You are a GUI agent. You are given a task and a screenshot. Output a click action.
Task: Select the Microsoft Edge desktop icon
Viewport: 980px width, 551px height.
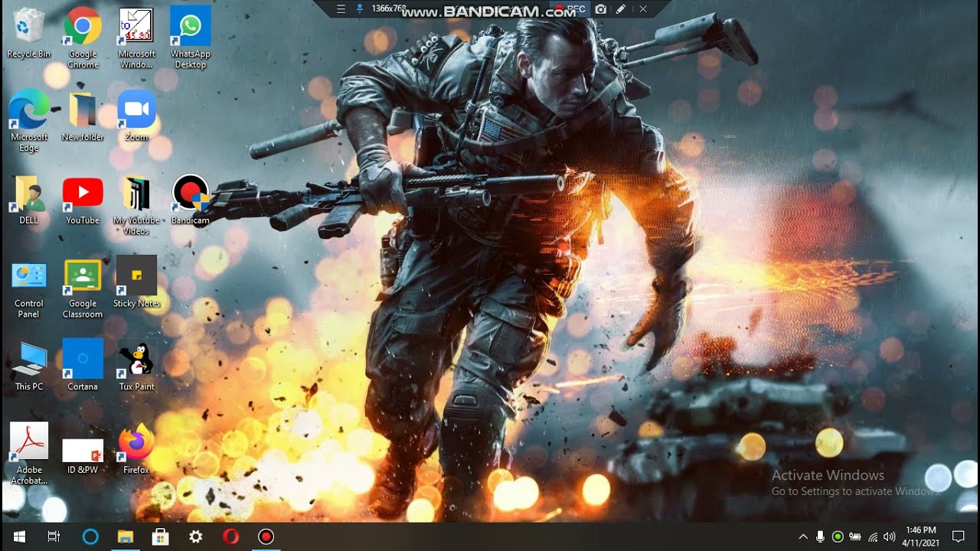pyautogui.click(x=29, y=121)
